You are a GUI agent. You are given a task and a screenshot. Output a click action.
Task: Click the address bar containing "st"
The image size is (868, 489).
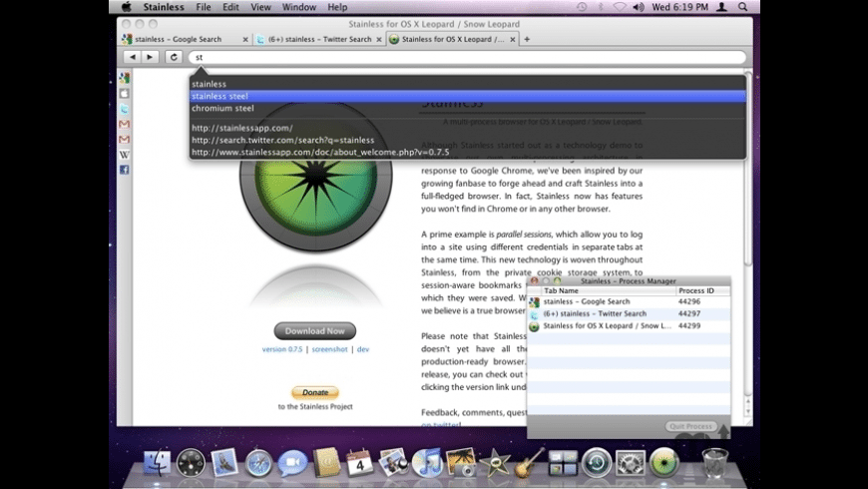coord(468,57)
